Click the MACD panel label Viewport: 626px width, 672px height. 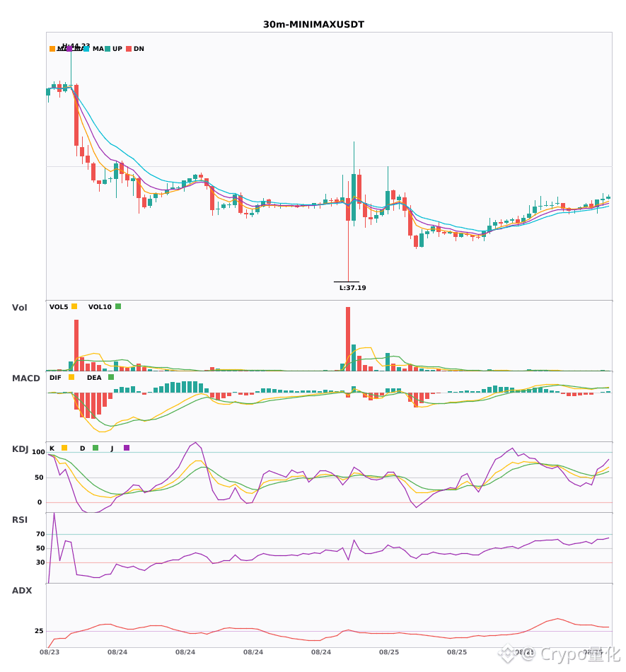point(25,378)
